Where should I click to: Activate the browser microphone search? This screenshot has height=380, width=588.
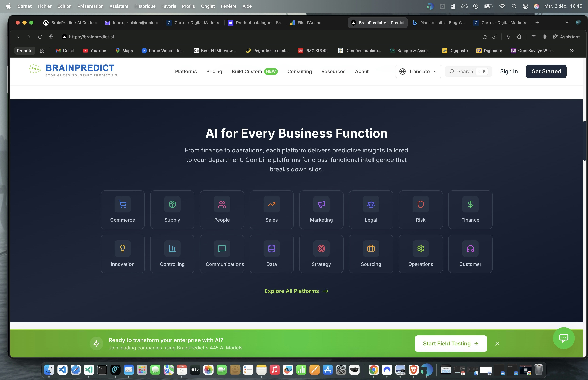pos(51,37)
